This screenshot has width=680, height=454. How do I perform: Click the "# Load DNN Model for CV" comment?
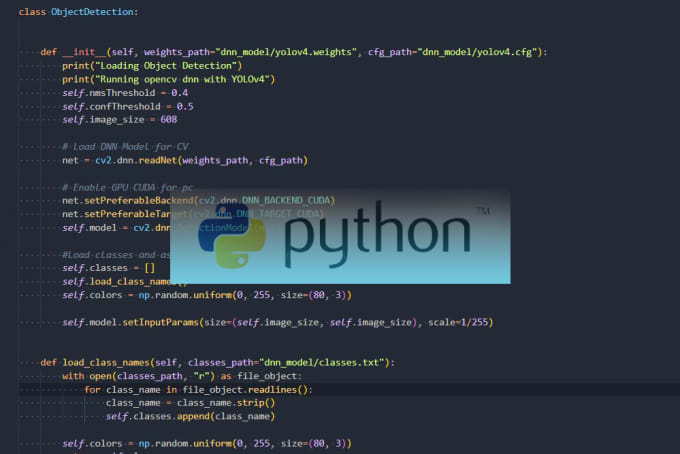pyautogui.click(x=125, y=147)
